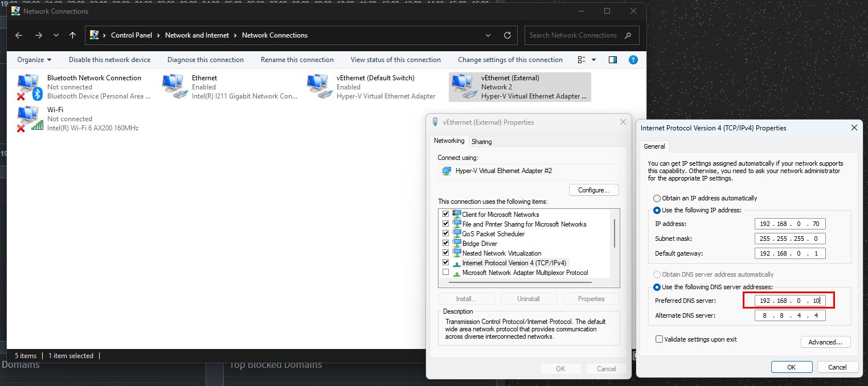
Task: Click the Subnet mask field
Action: point(790,239)
